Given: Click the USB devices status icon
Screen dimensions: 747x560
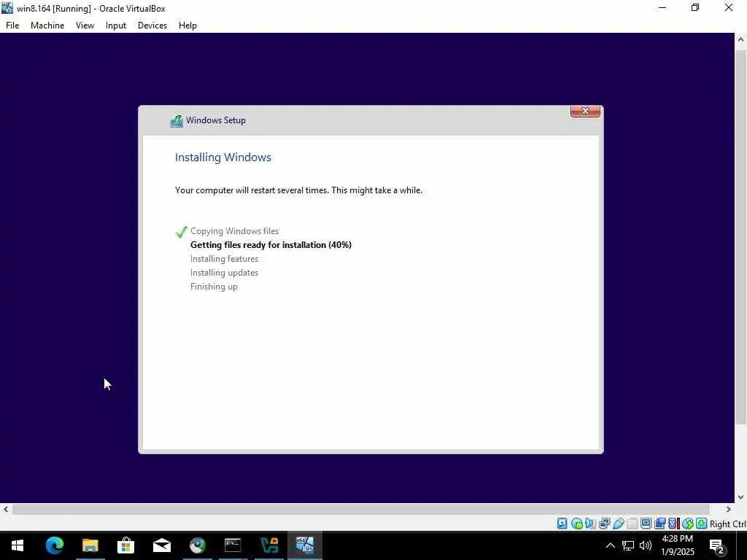Looking at the screenshot, I should [x=619, y=524].
